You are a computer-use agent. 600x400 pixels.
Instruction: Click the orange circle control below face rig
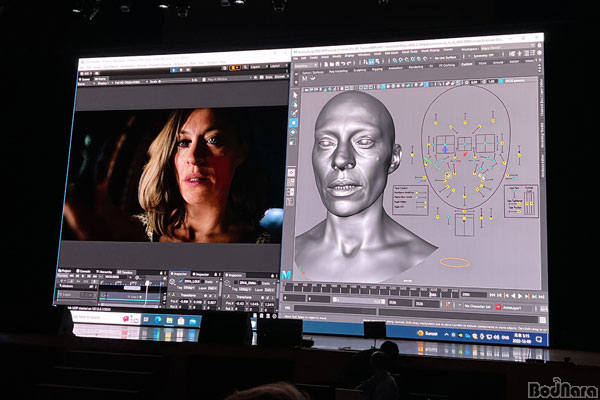pos(455,262)
